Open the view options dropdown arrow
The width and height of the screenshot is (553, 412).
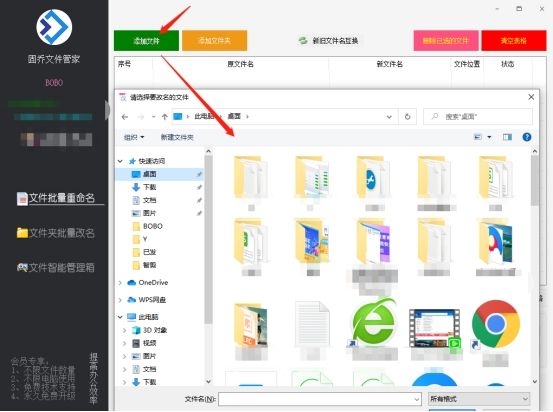[x=489, y=137]
